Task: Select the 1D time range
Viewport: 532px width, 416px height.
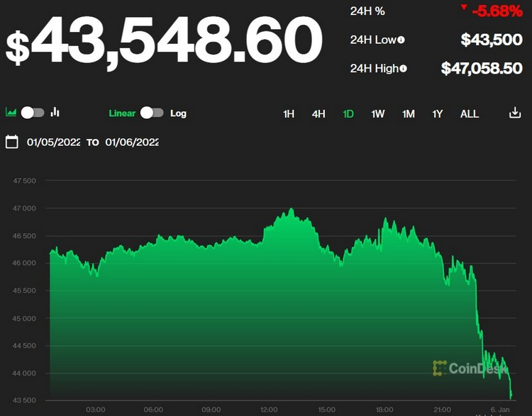Action: click(x=348, y=113)
